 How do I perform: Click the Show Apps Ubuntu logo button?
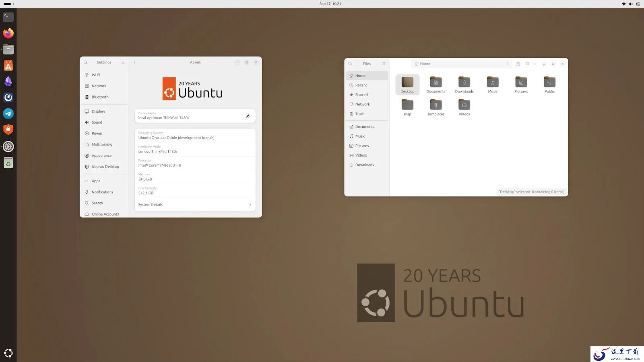8,353
